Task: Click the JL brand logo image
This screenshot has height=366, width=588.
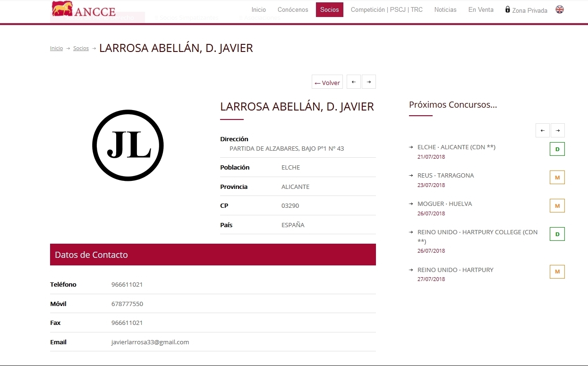Action: (128, 145)
